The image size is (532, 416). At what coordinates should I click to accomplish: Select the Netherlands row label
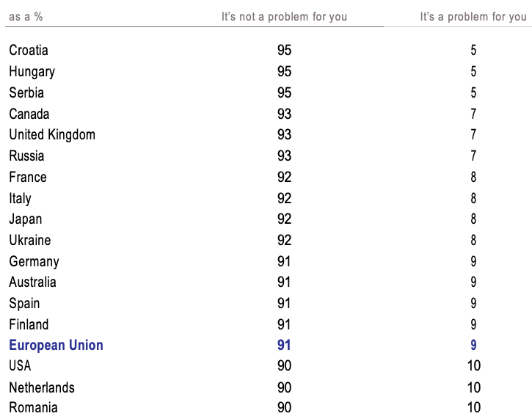point(42,387)
